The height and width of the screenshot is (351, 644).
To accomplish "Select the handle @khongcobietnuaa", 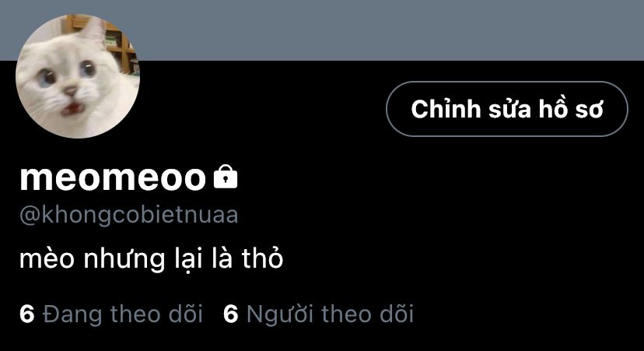I will (129, 215).
